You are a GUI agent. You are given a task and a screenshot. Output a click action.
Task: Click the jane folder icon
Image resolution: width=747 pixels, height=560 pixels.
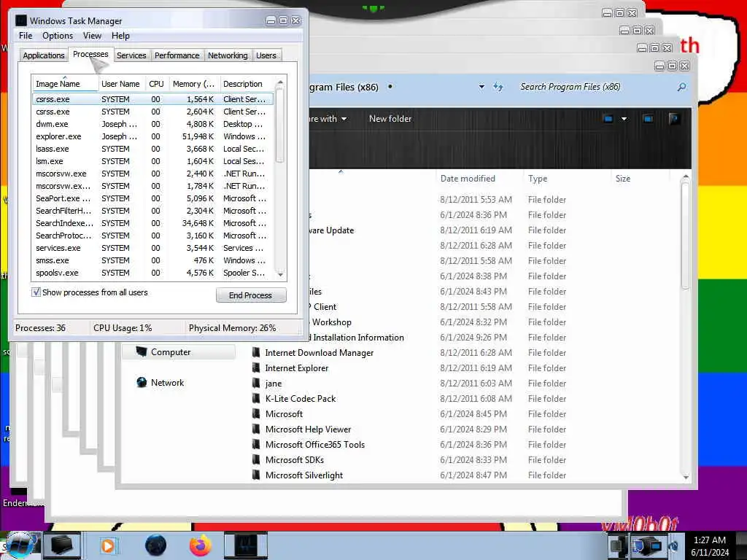coord(256,383)
